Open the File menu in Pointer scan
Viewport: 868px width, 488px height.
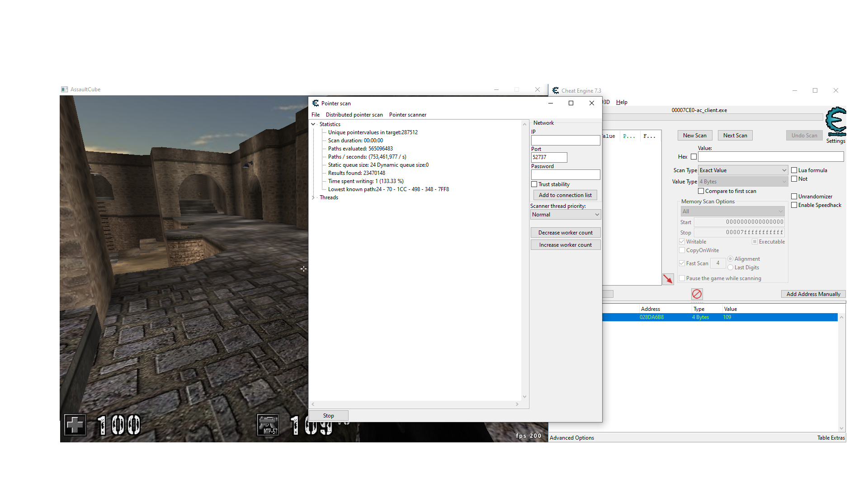tap(316, 115)
